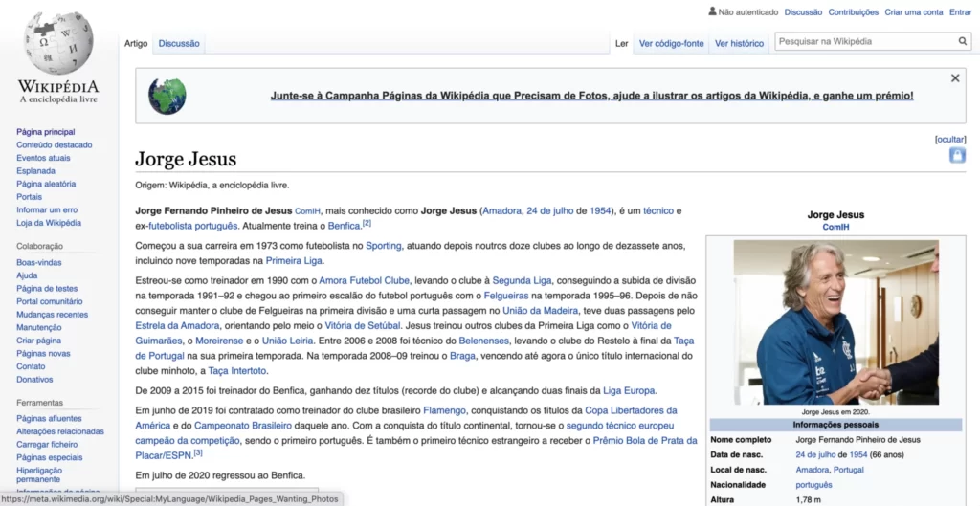Image resolution: width=980 pixels, height=506 pixels.
Task: Open União da Madeira link
Action: tap(541, 311)
